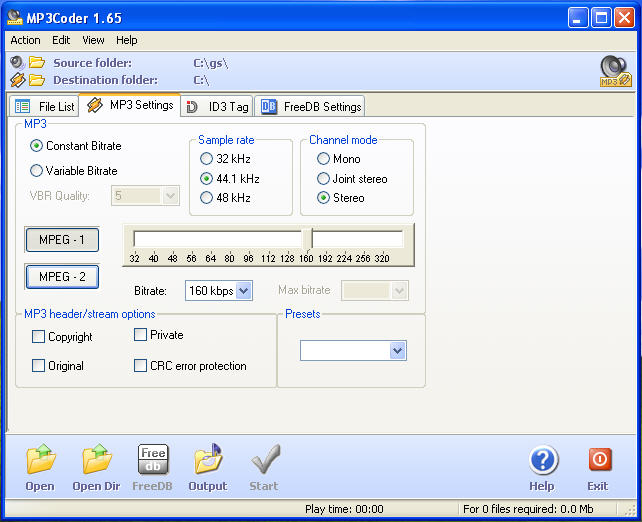The width and height of the screenshot is (642, 522).
Task: Select Variable Bitrate radio button
Action: 36,170
